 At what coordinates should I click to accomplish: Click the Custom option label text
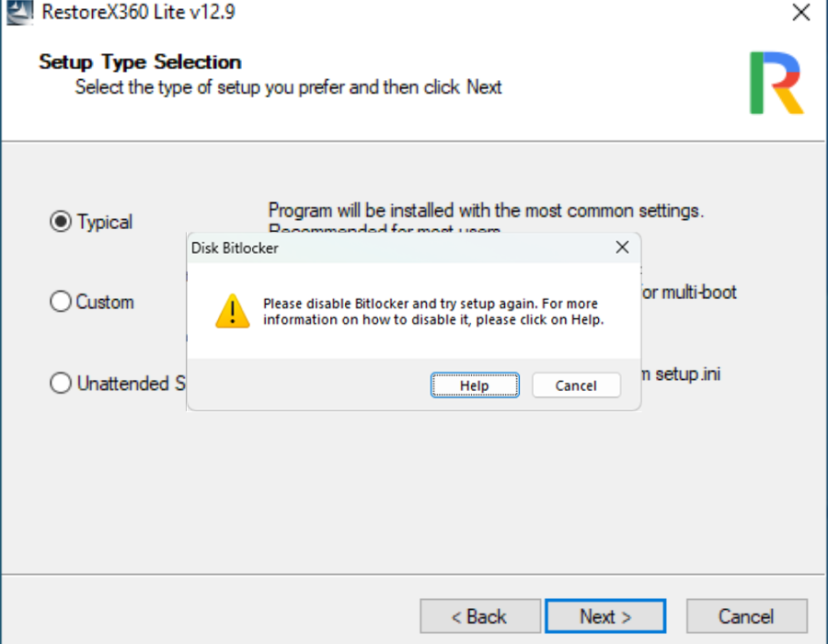coord(105,302)
